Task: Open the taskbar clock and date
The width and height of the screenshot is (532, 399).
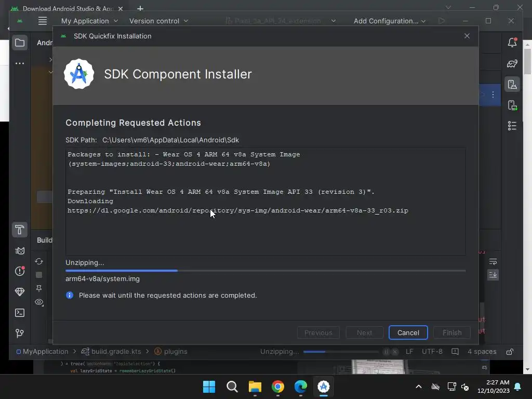Action: coord(494,387)
